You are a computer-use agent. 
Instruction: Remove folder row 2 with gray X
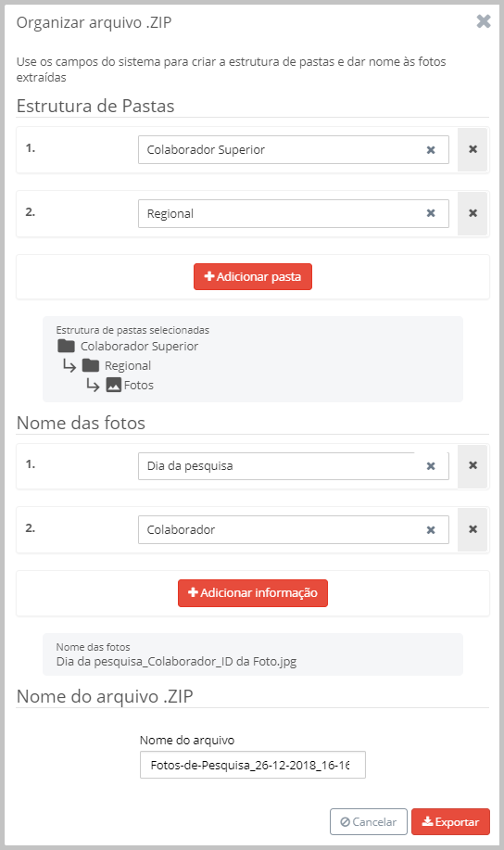pyautogui.click(x=472, y=213)
